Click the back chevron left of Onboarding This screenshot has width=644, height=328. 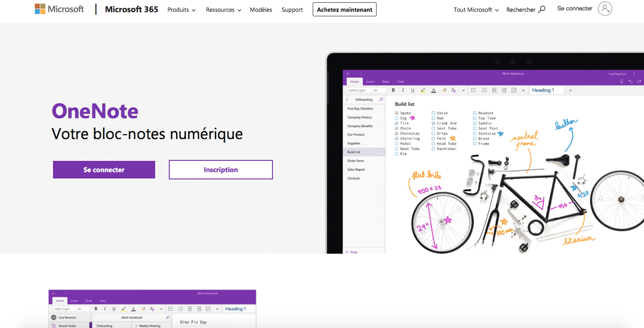pos(347,99)
